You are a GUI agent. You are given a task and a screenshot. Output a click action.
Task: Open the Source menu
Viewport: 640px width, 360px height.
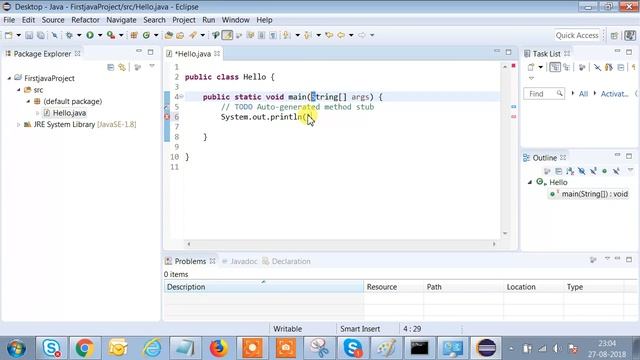53,20
